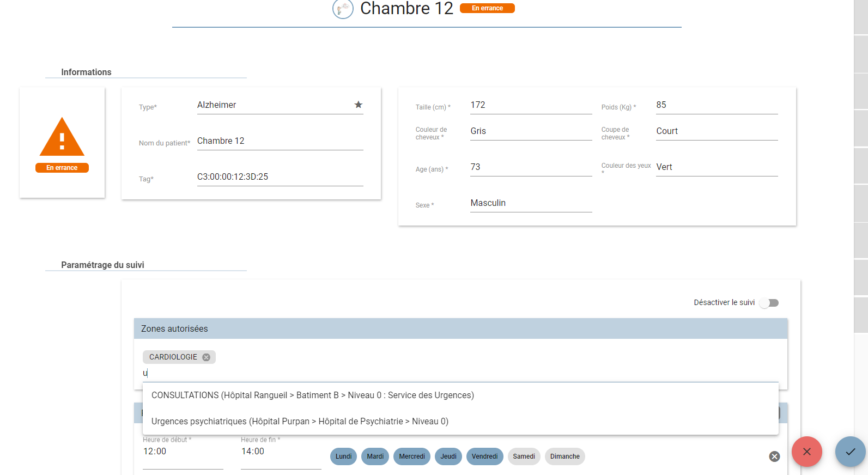Open the Sexe dropdown showing Masculin
The image size is (868, 475).
531,203
